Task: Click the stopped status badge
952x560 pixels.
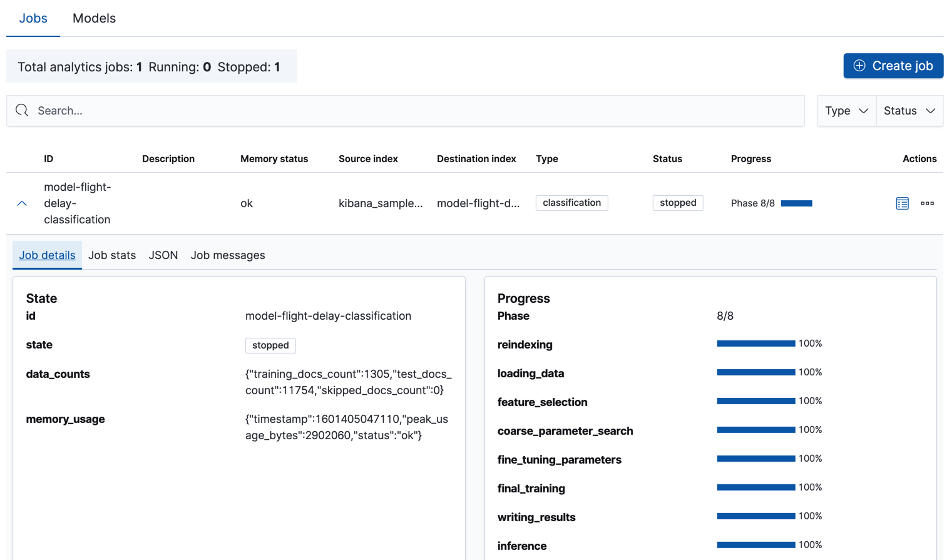Action: (x=678, y=203)
